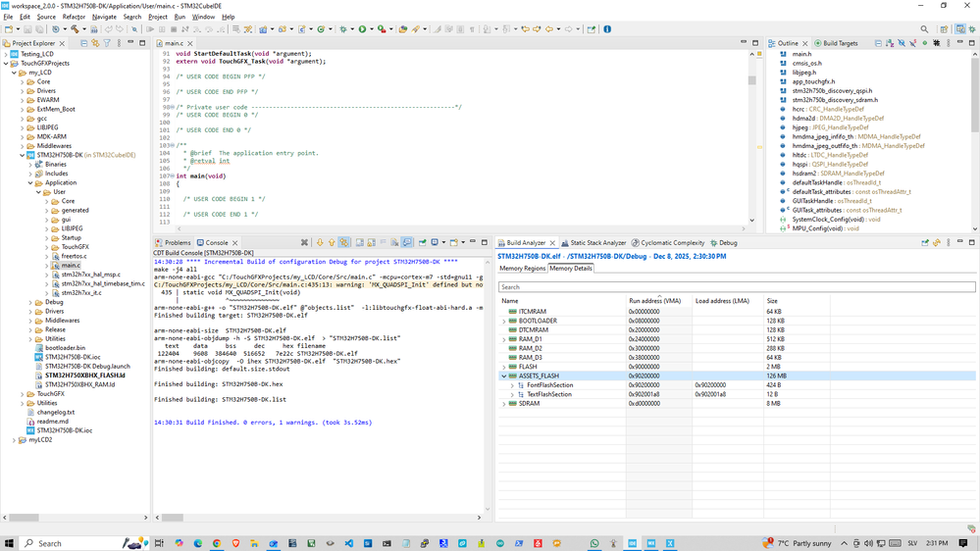980x551 pixels.
Task: Click the green Run button in toolbar
Action: tap(362, 29)
